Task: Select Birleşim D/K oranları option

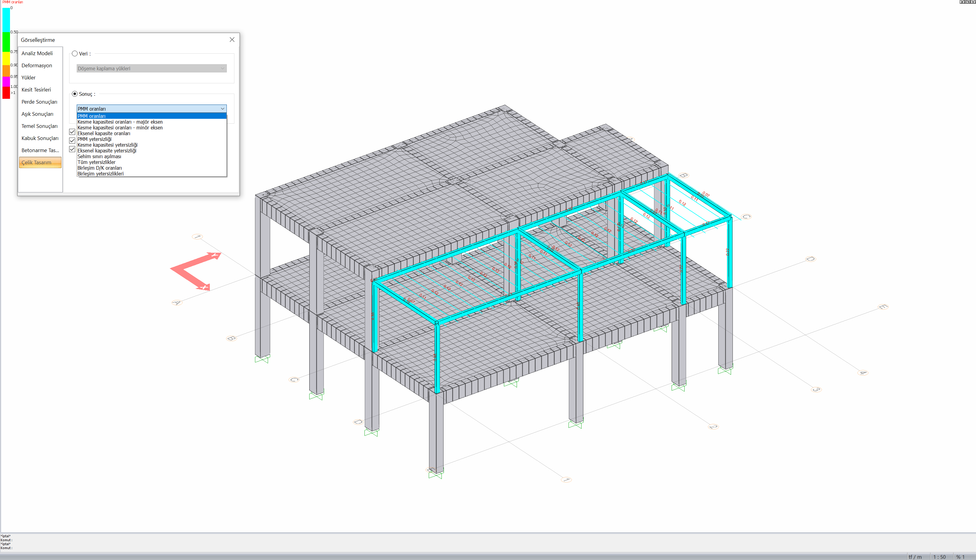Action: (x=99, y=168)
